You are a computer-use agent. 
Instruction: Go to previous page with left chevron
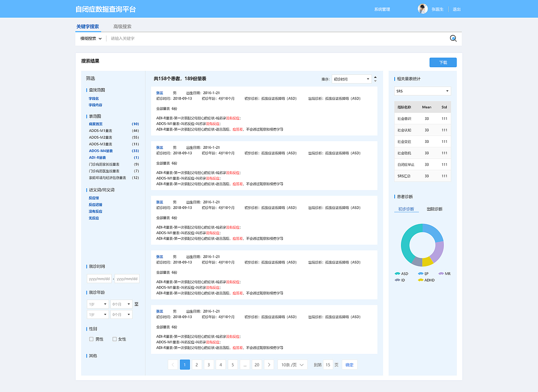pyautogui.click(x=173, y=365)
